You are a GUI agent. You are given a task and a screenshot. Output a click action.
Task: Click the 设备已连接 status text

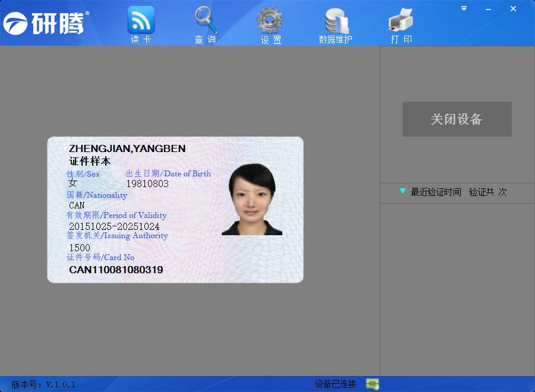(335, 384)
